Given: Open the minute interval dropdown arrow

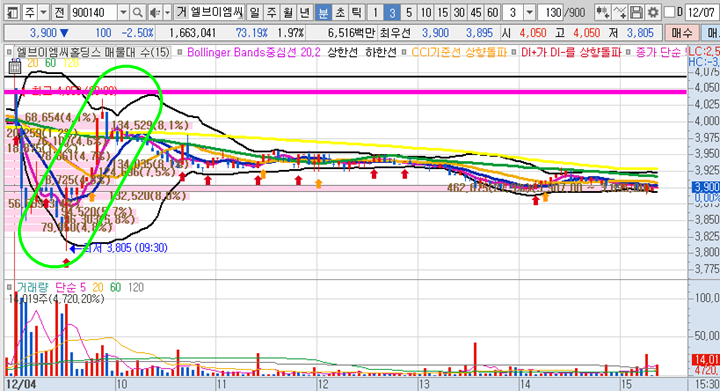Looking at the screenshot, I should point(529,12).
